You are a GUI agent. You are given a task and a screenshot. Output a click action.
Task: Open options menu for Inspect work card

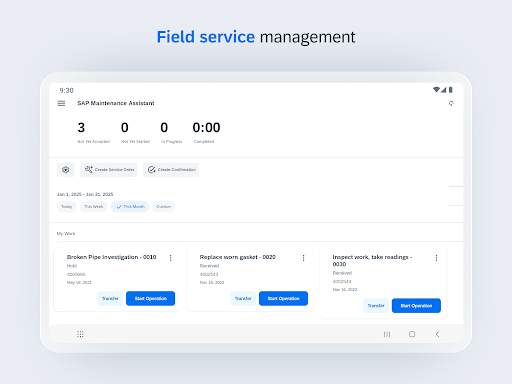[x=436, y=258]
